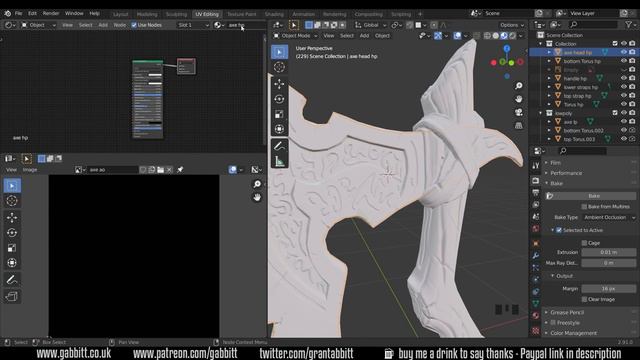The width and height of the screenshot is (640, 360).
Task: Open Image menu in UV editor
Action: tap(30, 170)
